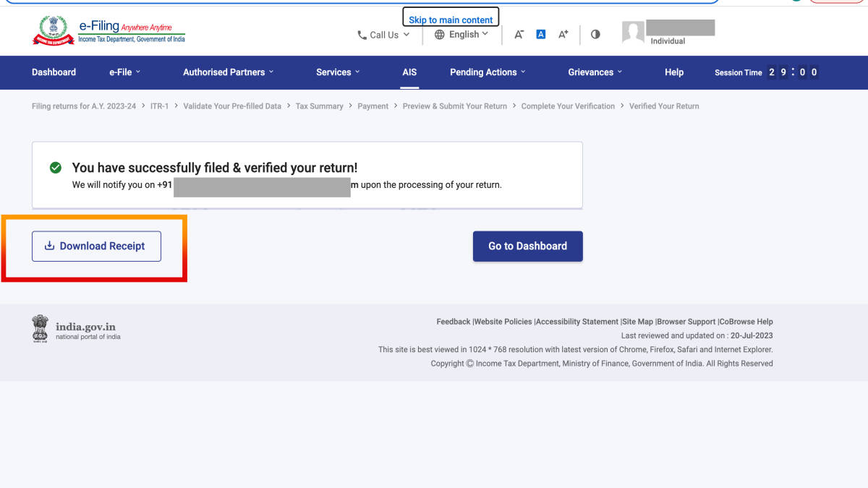Screen dimensions: 868x488
Task: Open the Authorised Partners menu
Action: pos(228,72)
